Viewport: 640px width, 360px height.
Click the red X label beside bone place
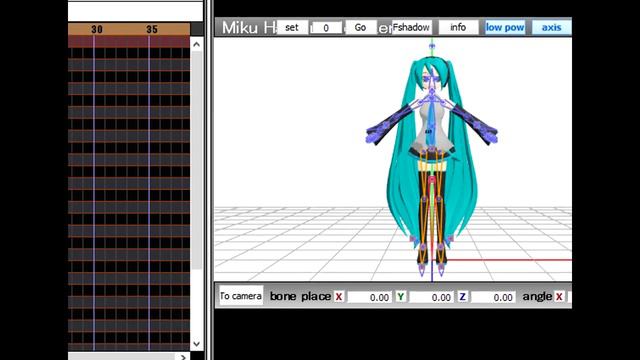click(339, 297)
